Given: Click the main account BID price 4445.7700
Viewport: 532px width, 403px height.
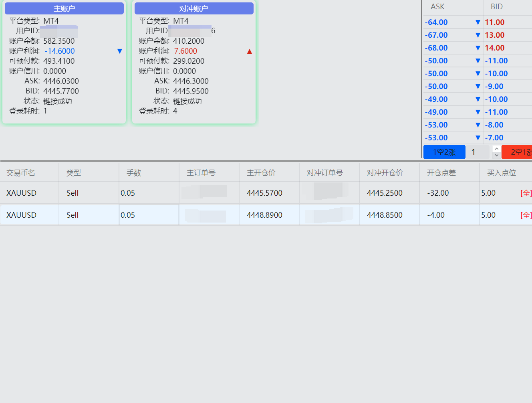Looking at the screenshot, I should (61, 91).
